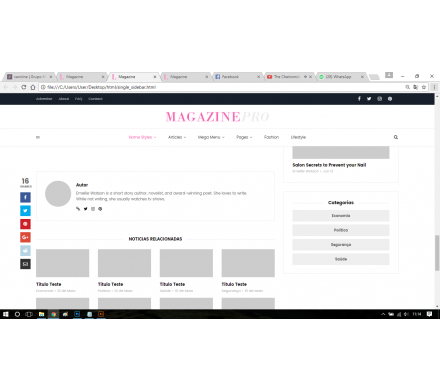Share on Google Plus sidebar button
The width and height of the screenshot is (440, 392).
point(25,237)
